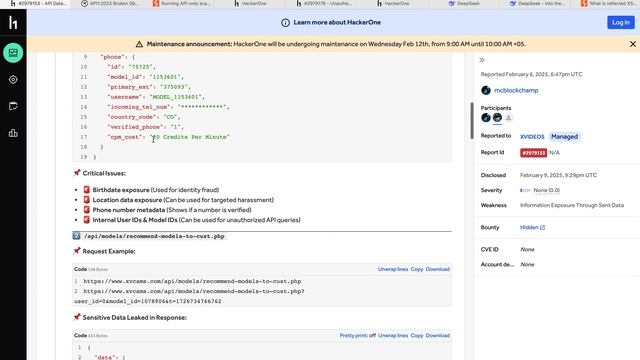
Task: Open the XVIDEOS program link
Action: (x=532, y=137)
